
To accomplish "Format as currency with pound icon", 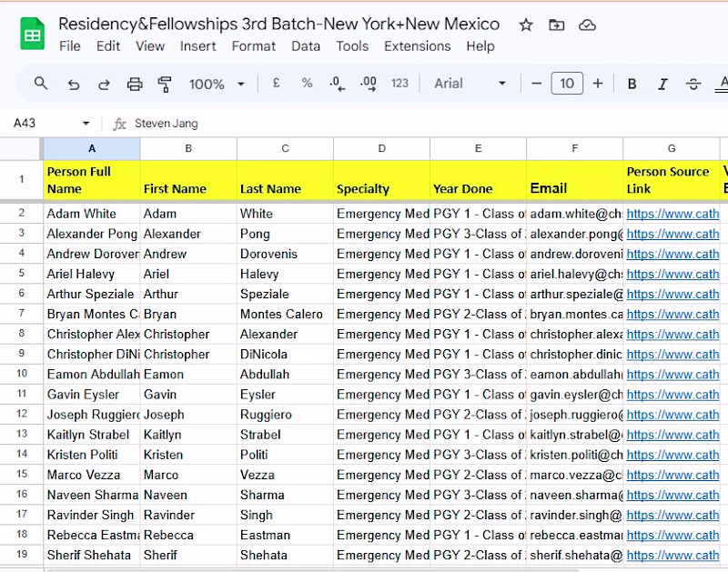I will (277, 84).
